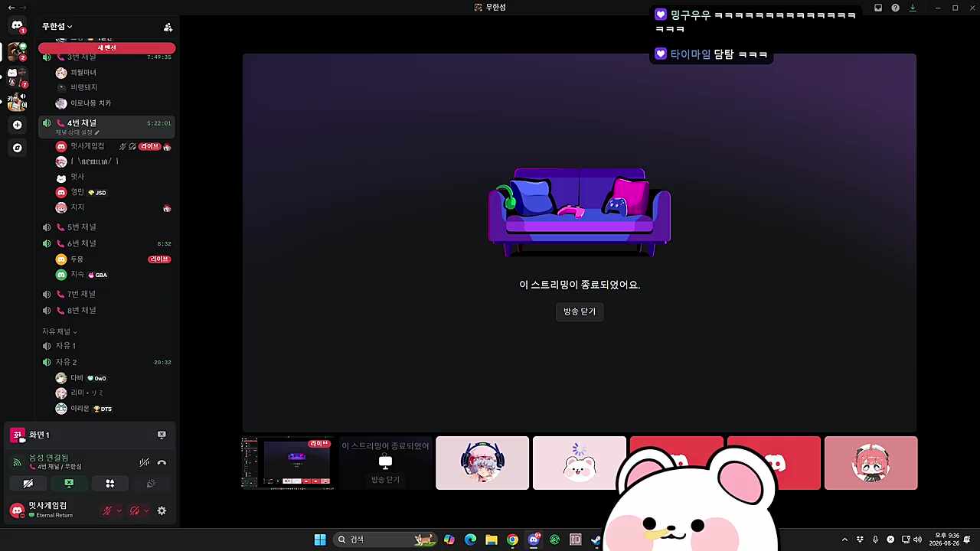Select the white bear avatar participant tile
This screenshot has width=980, height=551.
(580, 463)
